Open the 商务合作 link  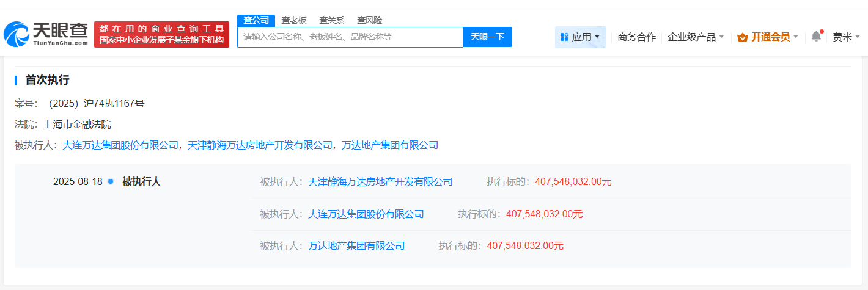(637, 37)
